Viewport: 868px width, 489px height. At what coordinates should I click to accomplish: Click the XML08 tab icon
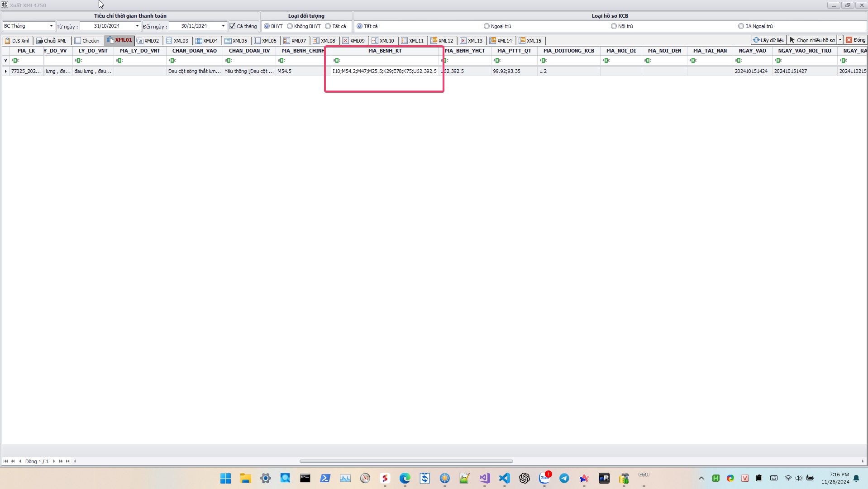316,41
